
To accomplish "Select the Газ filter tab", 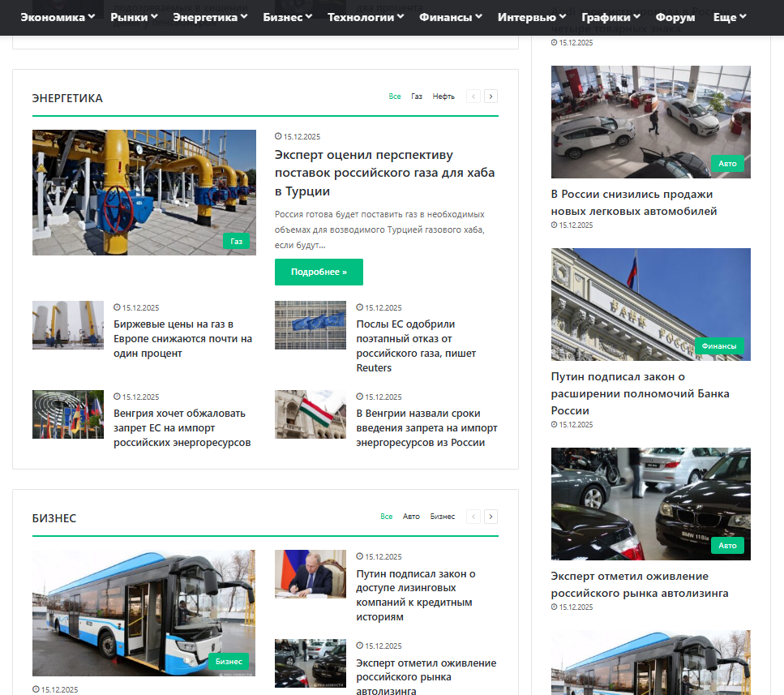I will pos(417,97).
